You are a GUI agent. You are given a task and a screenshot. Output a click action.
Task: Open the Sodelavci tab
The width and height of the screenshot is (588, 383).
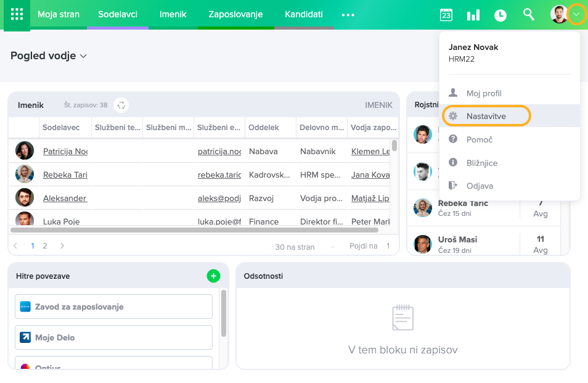[x=117, y=14]
